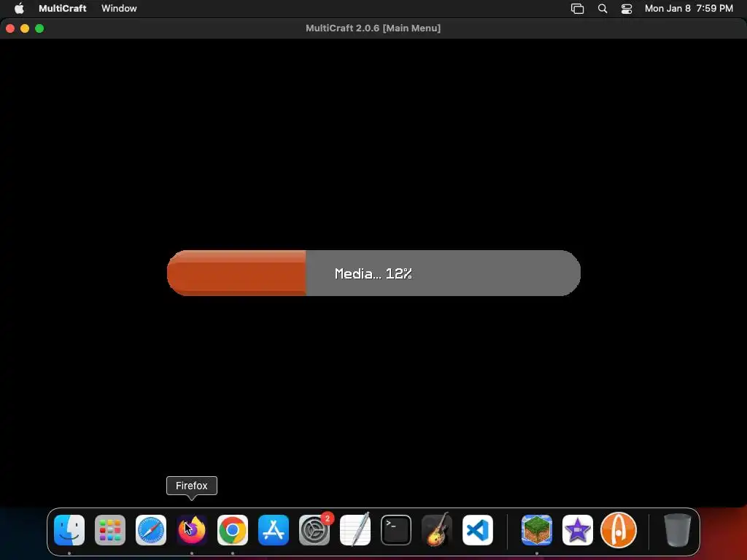Image resolution: width=747 pixels, height=560 pixels.
Task: Open Spotlight search in menu bar
Action: click(602, 8)
